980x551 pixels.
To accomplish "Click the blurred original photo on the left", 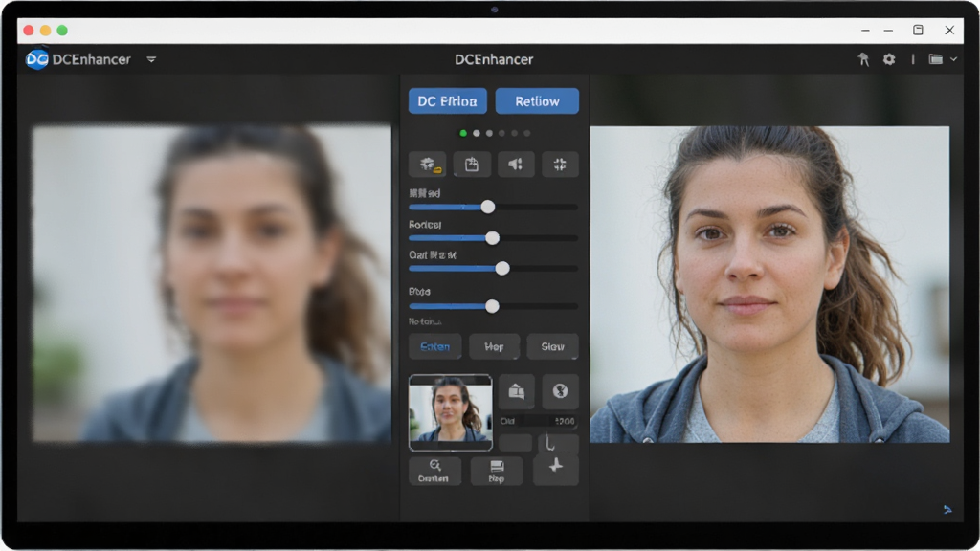I will pyautogui.click(x=212, y=284).
